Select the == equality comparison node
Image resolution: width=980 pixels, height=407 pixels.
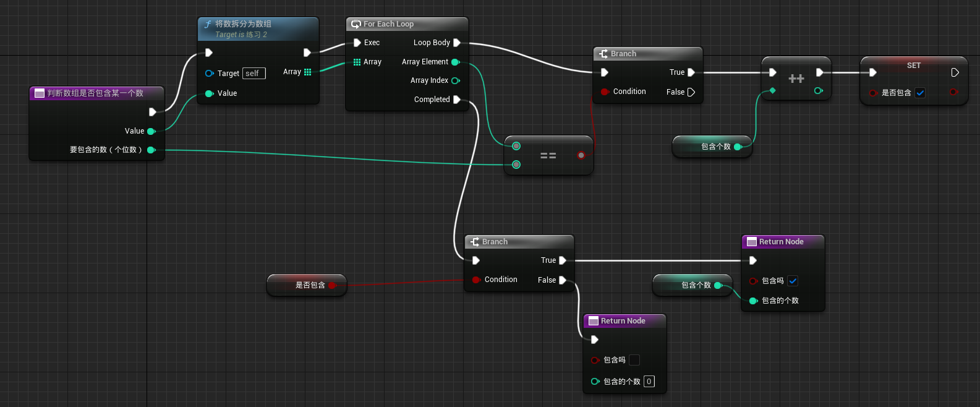click(548, 156)
